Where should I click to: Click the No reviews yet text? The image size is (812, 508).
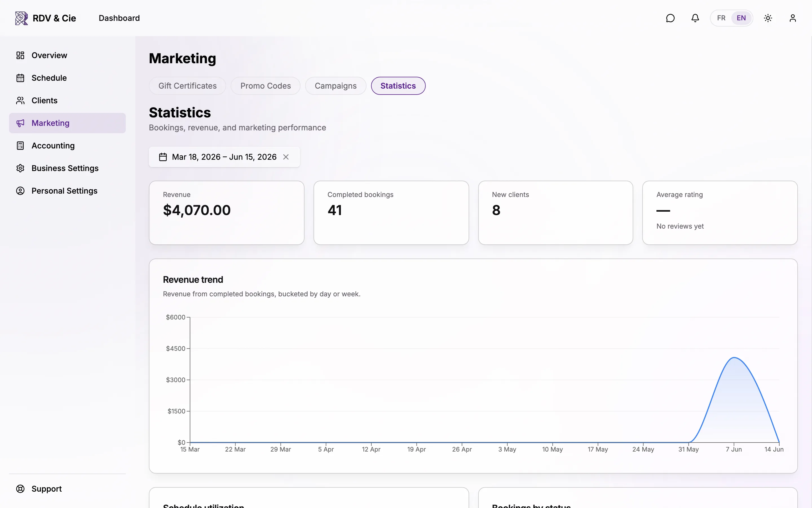pyautogui.click(x=680, y=226)
